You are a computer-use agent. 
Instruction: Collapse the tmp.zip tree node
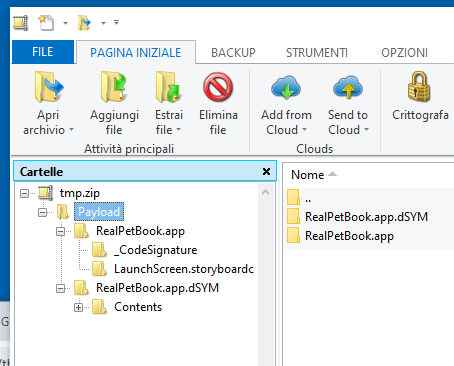[x=24, y=193]
